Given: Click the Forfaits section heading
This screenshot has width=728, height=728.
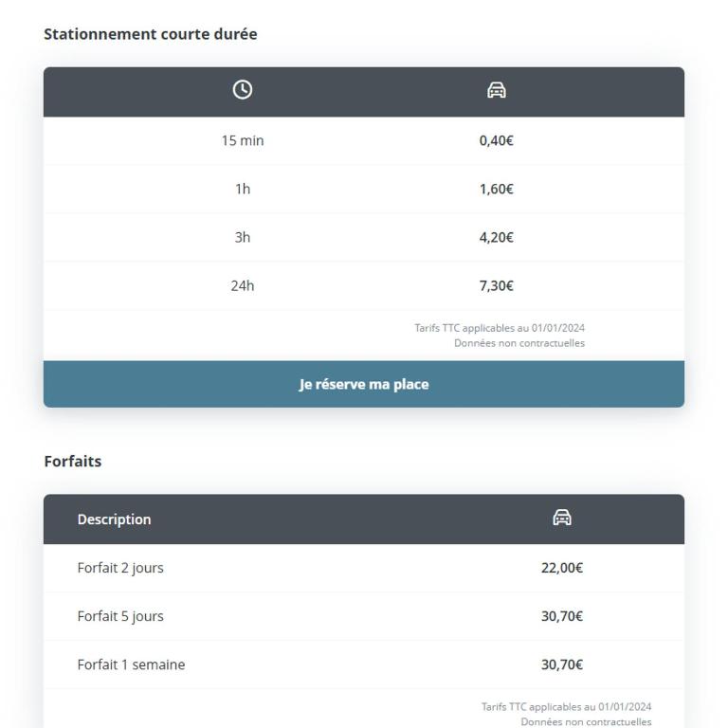Looking at the screenshot, I should point(73,461).
